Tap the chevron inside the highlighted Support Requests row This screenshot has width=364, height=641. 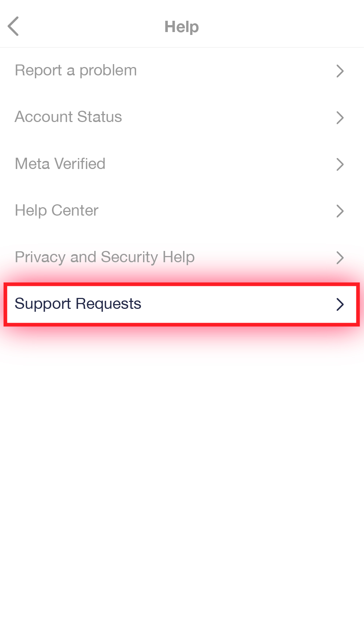[x=340, y=304]
